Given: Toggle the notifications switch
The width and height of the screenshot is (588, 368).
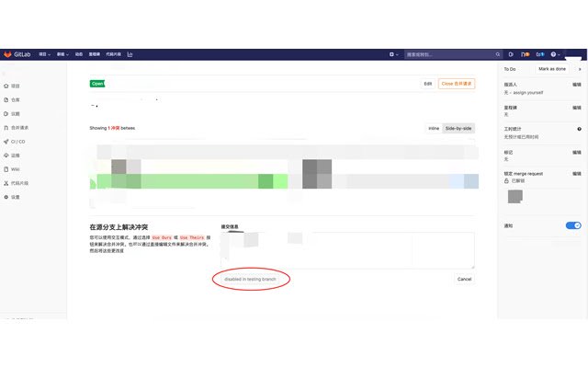Looking at the screenshot, I should coord(573,225).
